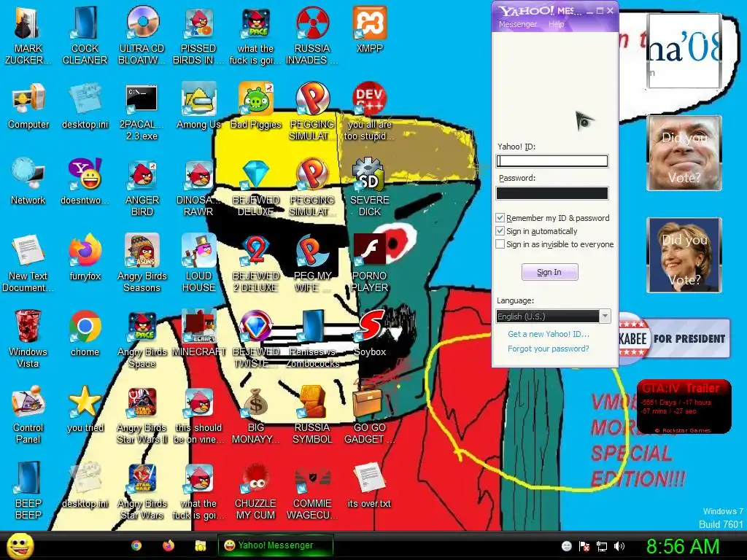Launch the MINECRAFT shortcut

198,326
